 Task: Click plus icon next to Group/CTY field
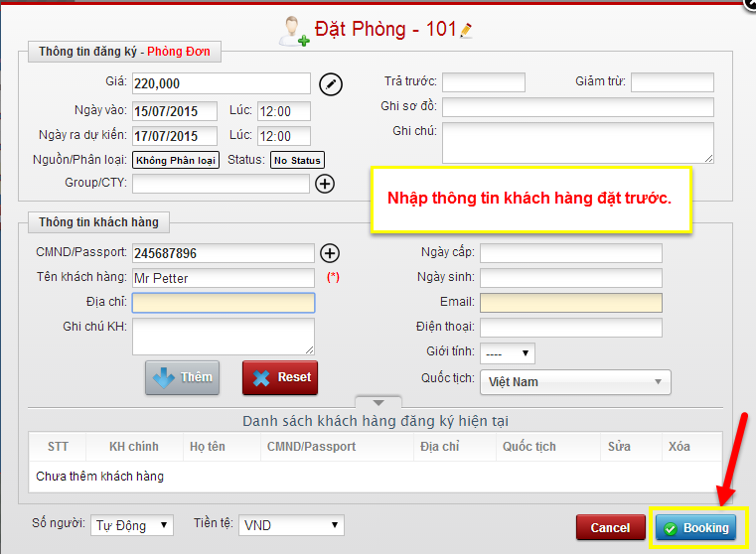(x=325, y=184)
